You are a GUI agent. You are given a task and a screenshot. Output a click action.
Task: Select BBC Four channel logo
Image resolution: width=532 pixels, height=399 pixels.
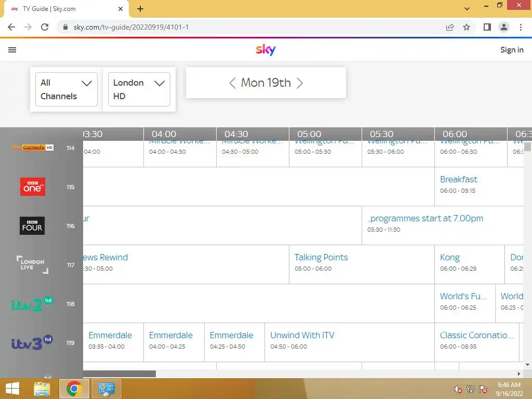32,225
